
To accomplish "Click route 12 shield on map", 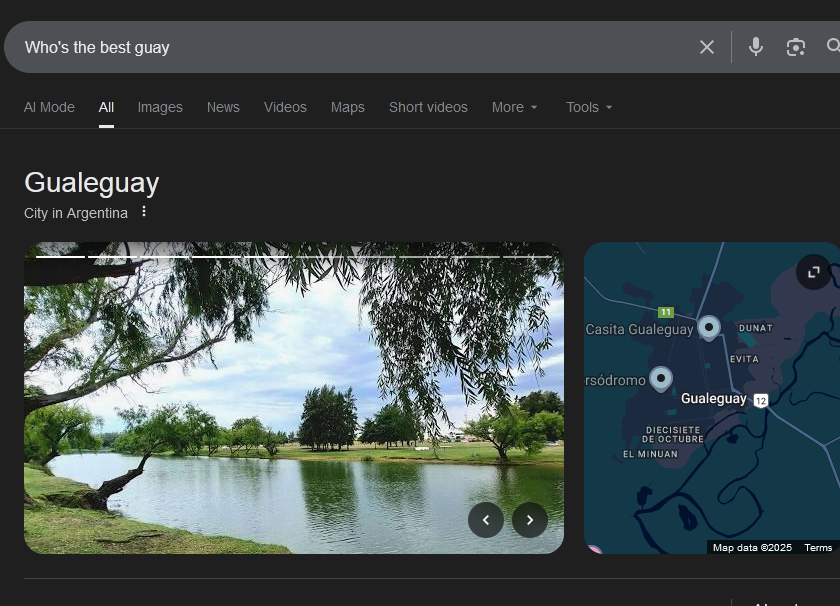I will click(761, 400).
